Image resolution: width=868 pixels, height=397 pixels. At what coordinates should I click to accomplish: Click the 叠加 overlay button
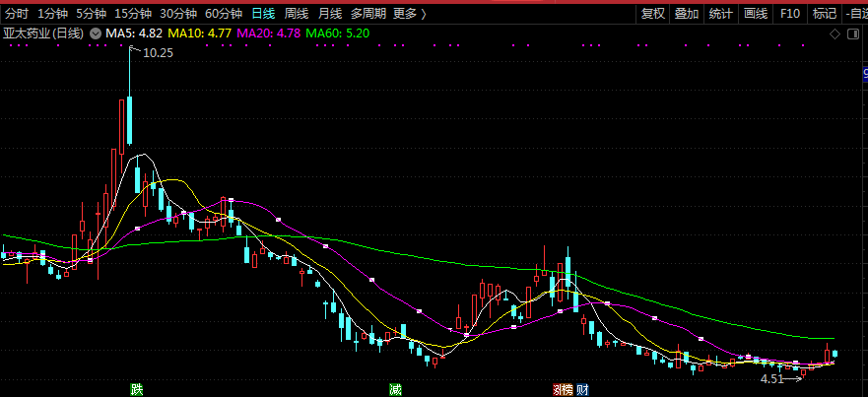pyautogui.click(x=687, y=14)
